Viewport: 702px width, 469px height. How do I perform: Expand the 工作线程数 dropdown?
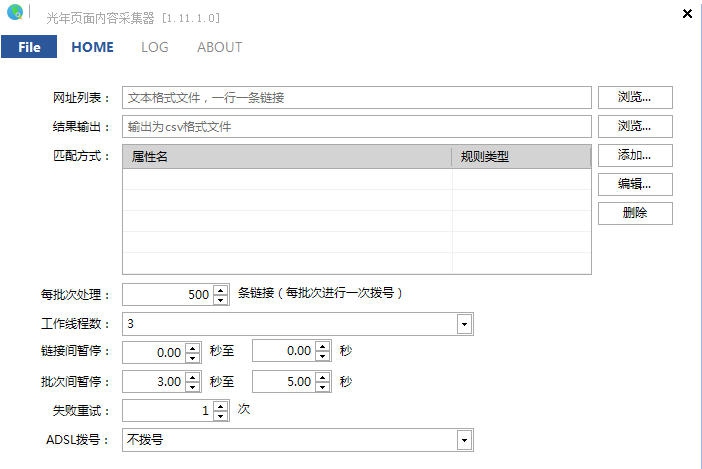(464, 324)
